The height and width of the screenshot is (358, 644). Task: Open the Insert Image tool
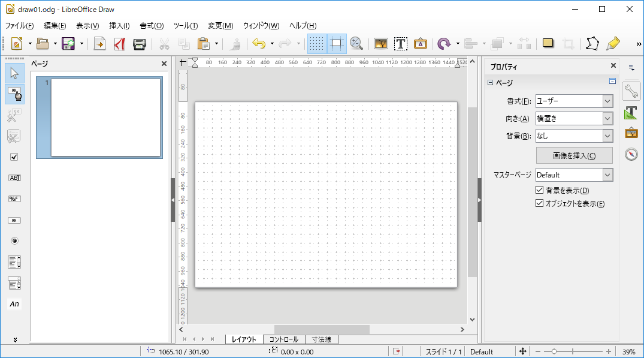pyautogui.click(x=380, y=44)
